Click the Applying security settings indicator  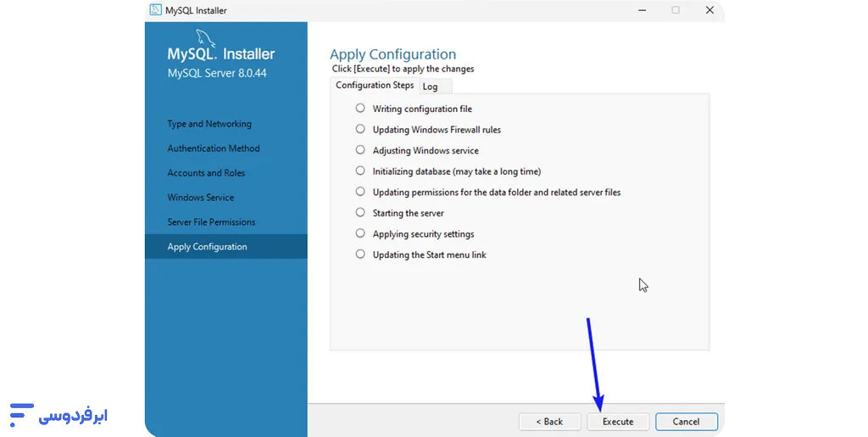pyautogui.click(x=360, y=233)
